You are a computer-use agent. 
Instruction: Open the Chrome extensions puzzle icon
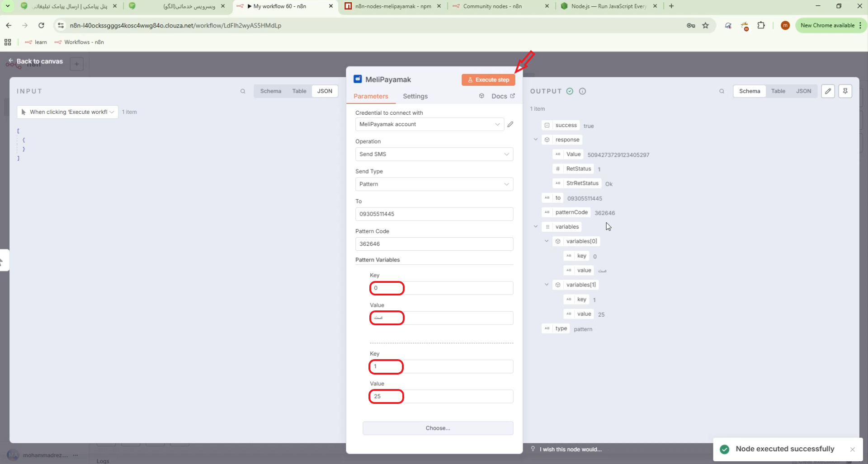click(x=761, y=25)
